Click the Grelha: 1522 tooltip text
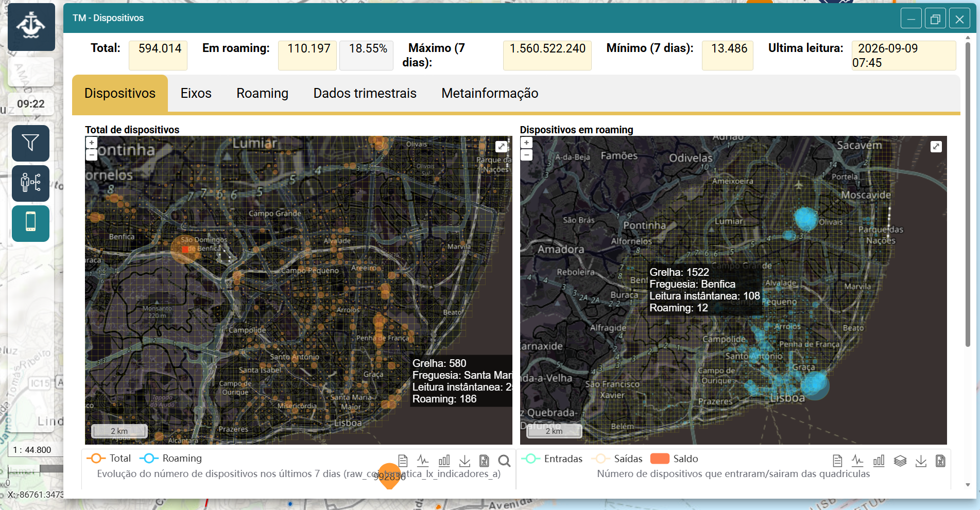 click(679, 272)
